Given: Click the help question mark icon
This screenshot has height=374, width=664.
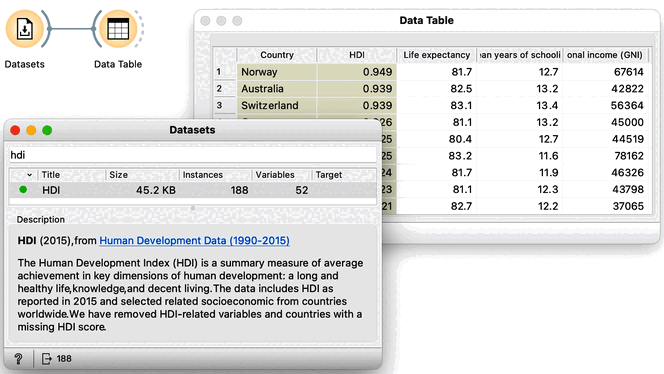Looking at the screenshot, I should click(18, 359).
